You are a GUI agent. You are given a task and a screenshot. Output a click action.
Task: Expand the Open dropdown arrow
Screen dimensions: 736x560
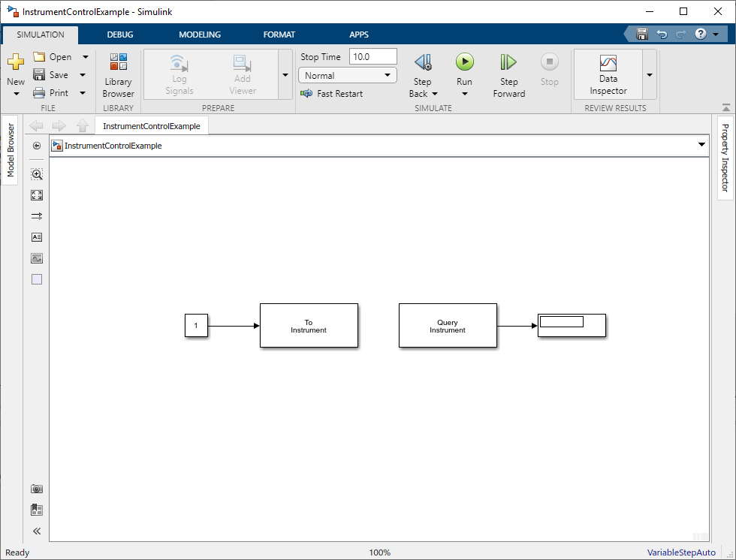(86, 57)
